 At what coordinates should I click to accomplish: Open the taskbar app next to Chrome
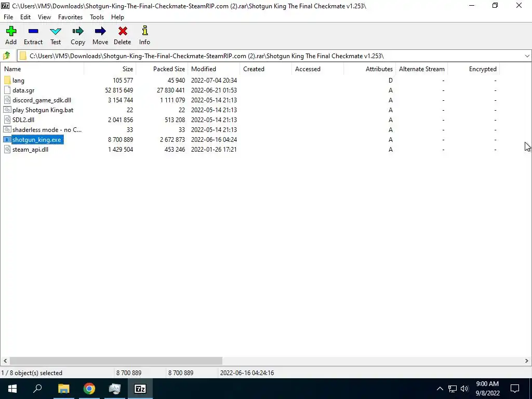click(x=115, y=389)
